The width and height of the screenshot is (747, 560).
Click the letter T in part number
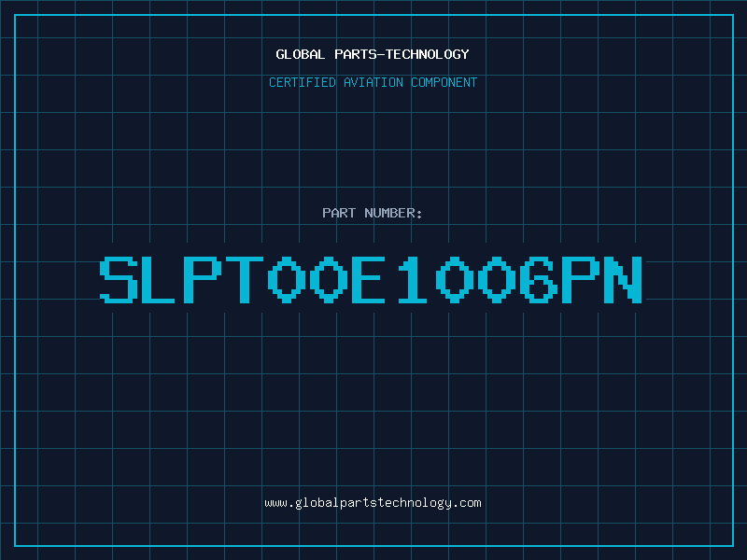point(245,279)
